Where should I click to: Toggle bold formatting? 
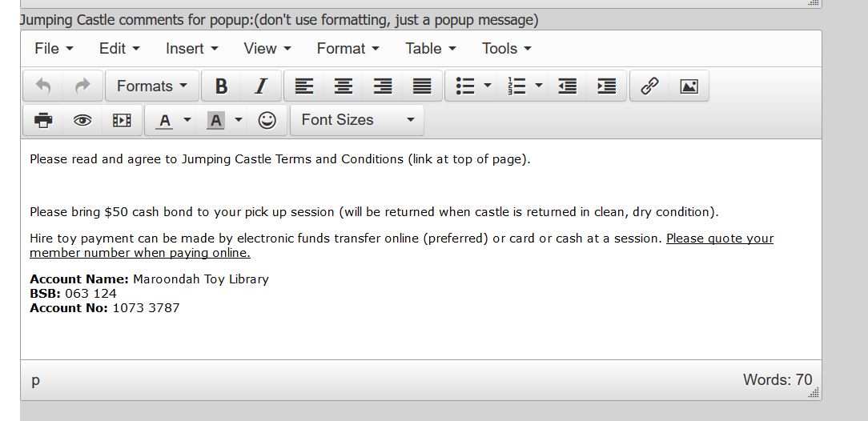[x=222, y=86]
